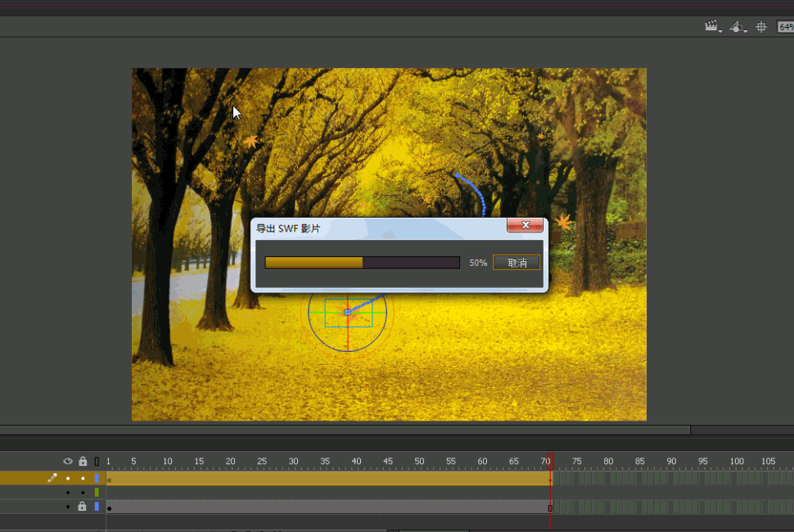Select frame 1 keyframe on the top layer

110,479
